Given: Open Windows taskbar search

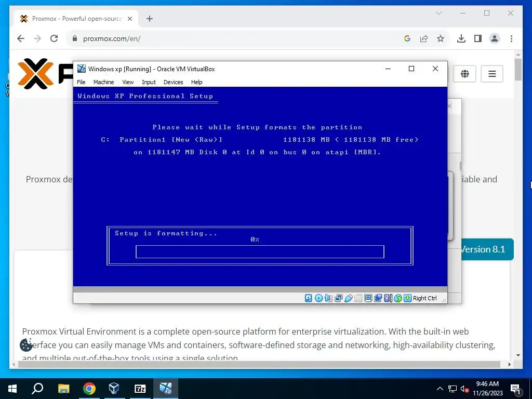Looking at the screenshot, I should tap(37, 389).
